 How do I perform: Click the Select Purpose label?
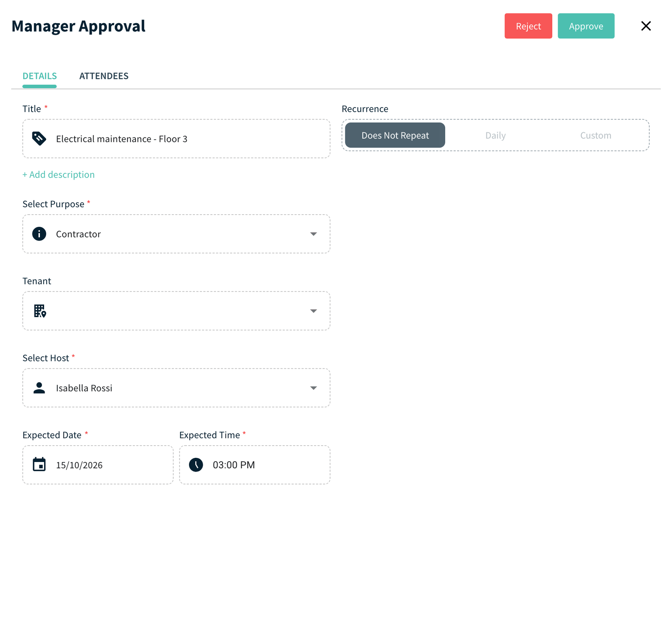tap(53, 204)
